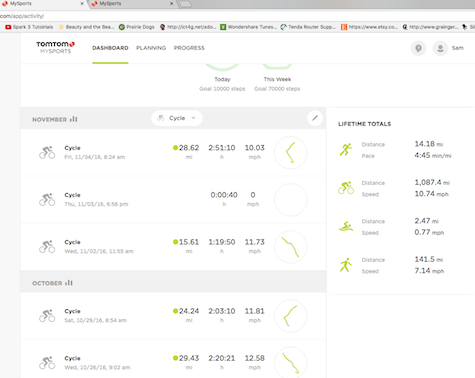475x378 pixels.
Task: Click the 0:00:40 duration value
Action: pyautogui.click(x=224, y=195)
